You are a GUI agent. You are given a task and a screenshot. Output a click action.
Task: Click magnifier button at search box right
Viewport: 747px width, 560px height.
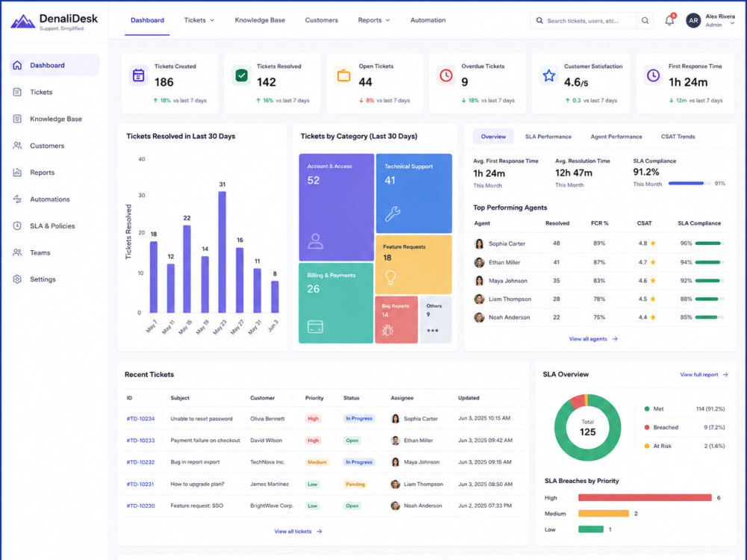coord(645,20)
